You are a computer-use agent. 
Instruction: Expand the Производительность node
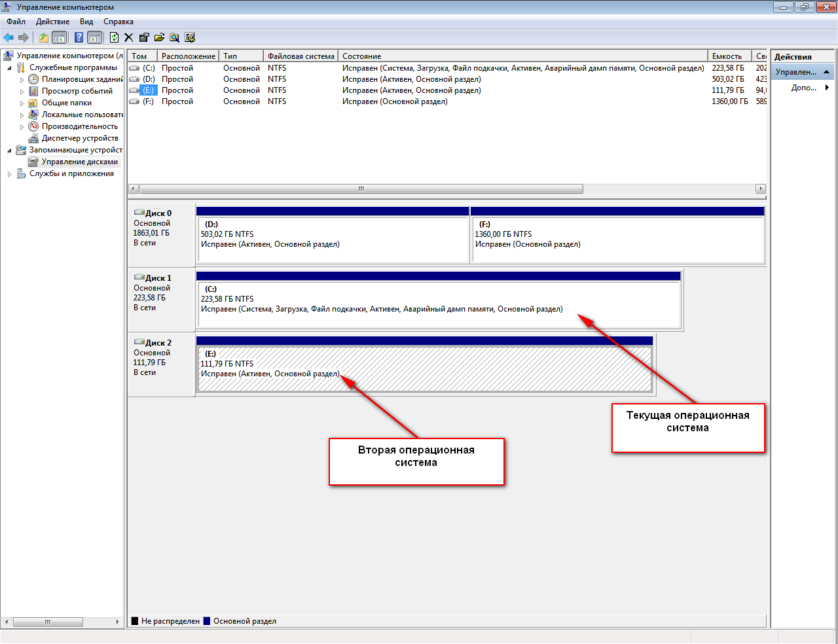[22, 127]
